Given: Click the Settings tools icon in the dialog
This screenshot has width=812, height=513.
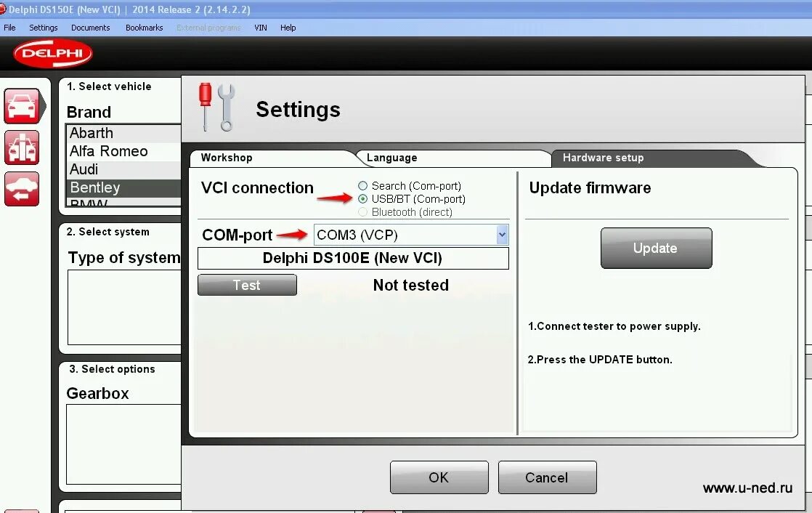Looking at the screenshot, I should (216, 108).
